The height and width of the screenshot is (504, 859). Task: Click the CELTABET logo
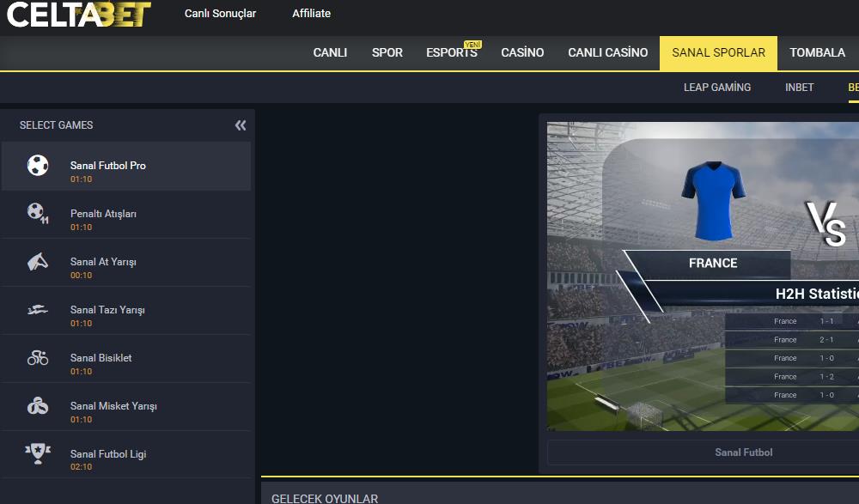coord(78,15)
